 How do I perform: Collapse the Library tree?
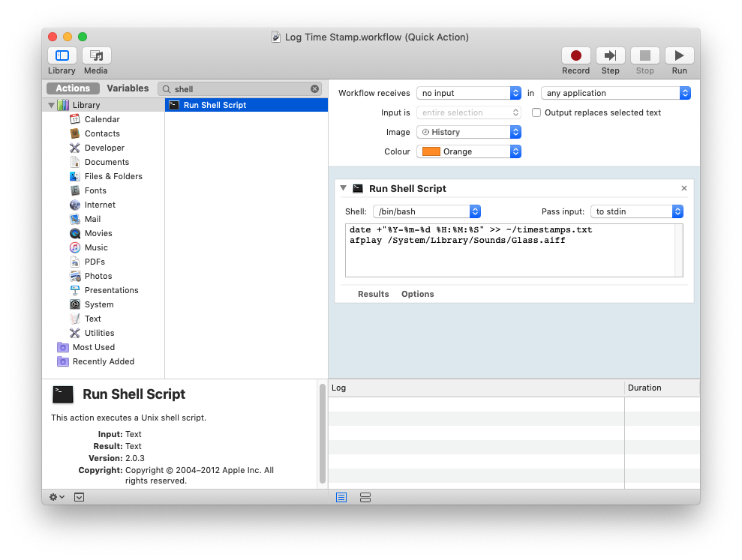click(51, 105)
